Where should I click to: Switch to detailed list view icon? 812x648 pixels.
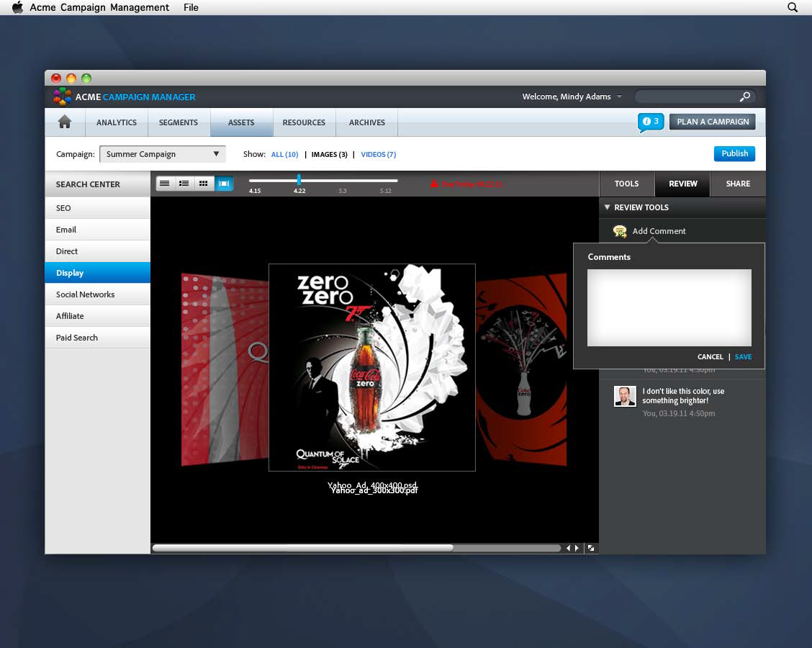(184, 184)
